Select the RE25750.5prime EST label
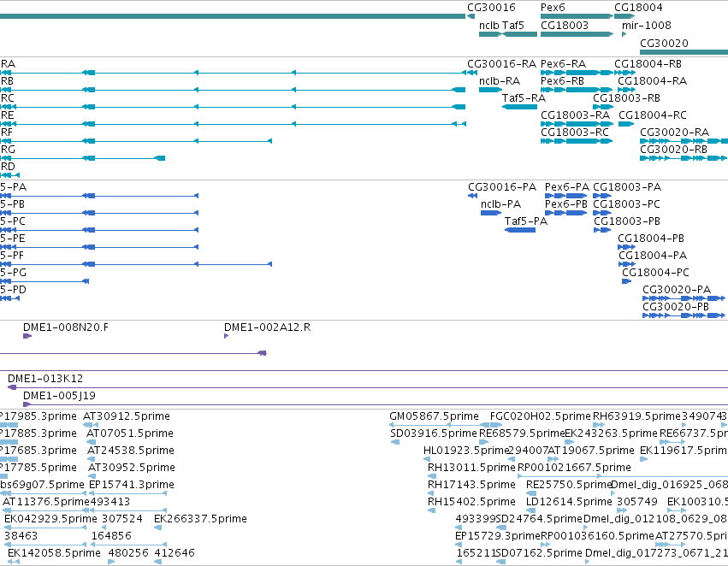Viewport: 728px width, 566px height. 569,485
